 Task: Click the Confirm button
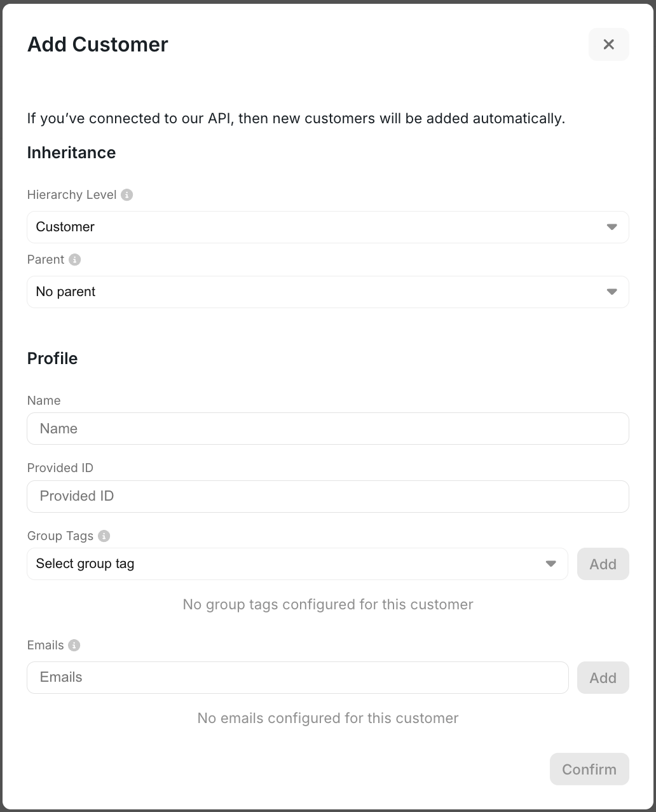pos(589,769)
